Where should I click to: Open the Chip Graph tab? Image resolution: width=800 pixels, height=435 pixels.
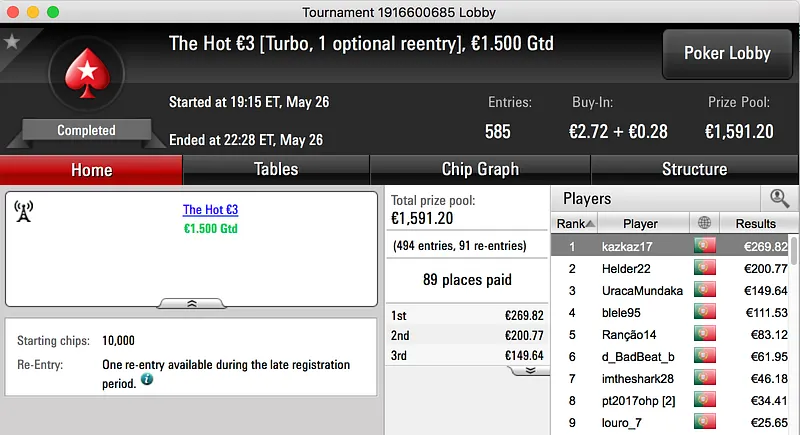(x=480, y=169)
